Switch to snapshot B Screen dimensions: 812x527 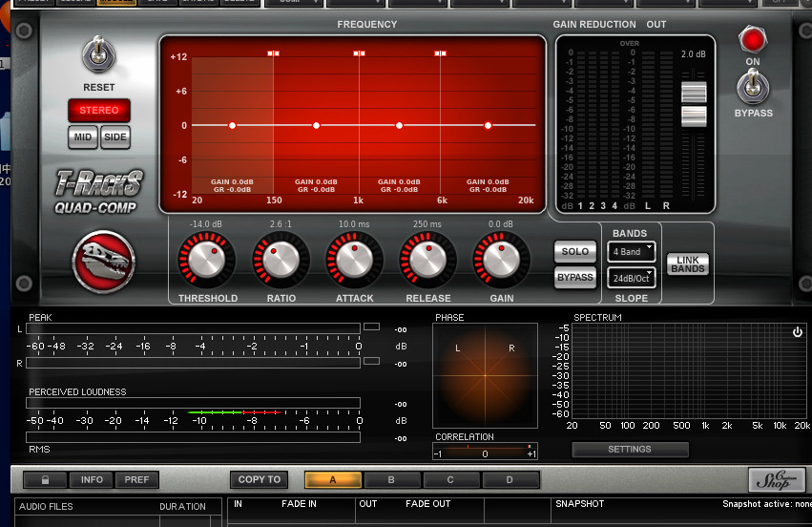391,480
